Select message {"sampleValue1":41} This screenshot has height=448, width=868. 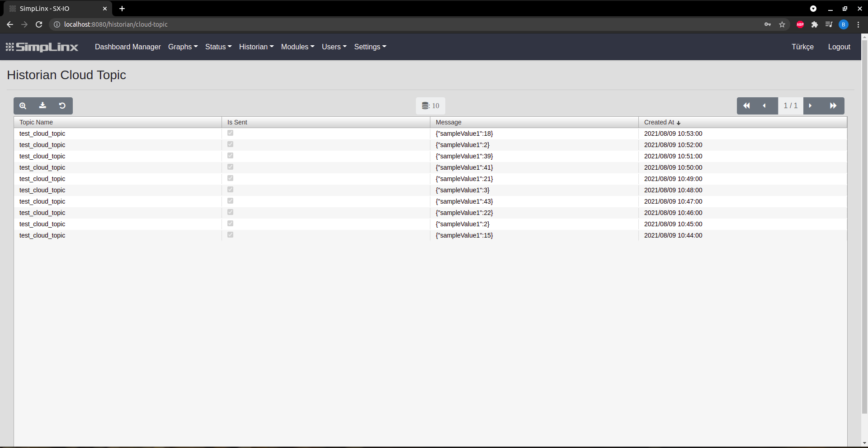click(464, 167)
